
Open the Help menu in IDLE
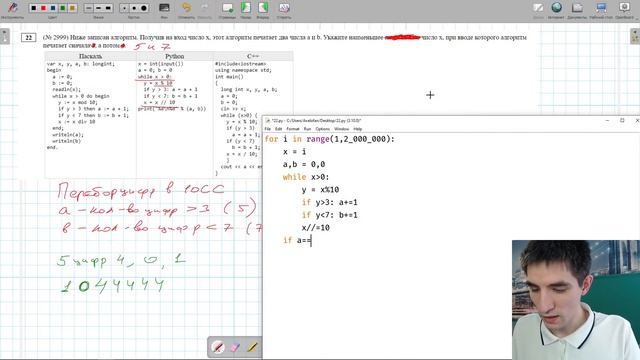point(358,129)
